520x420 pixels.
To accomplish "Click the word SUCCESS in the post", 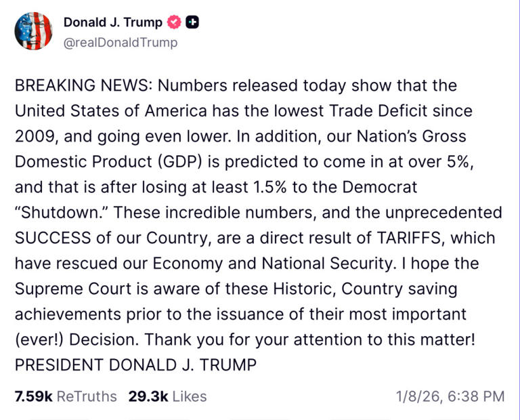I will pyautogui.click(x=54, y=238).
